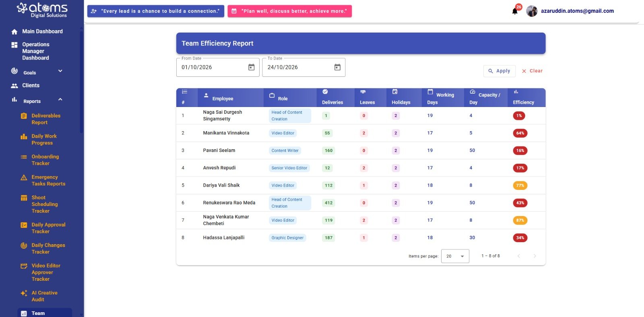This screenshot has width=644, height=317.
Task: Open the Emergency Tasks Reports warning icon
Action: click(24, 177)
